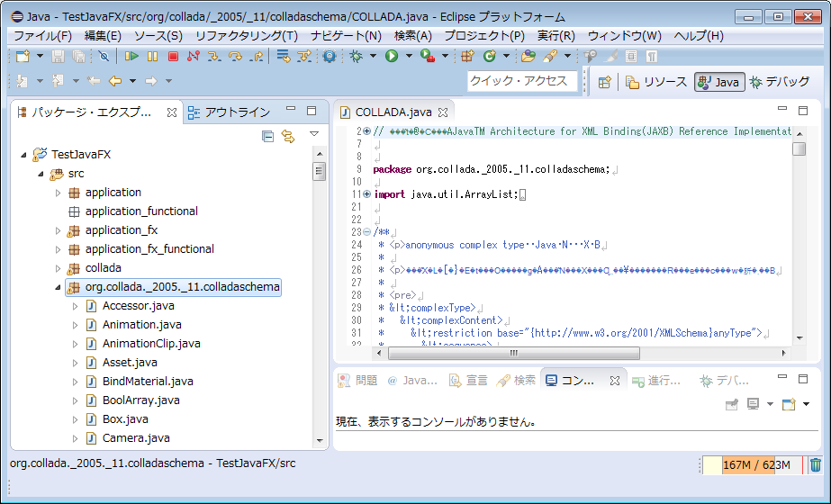Expand the application package
This screenshot has width=831, height=504.
pos(58,193)
